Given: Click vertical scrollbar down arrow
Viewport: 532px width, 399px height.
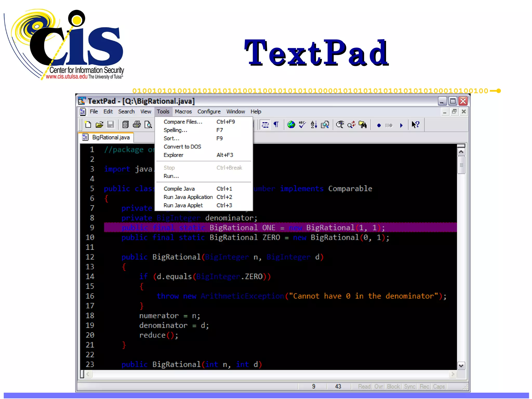Looking at the screenshot, I should point(461,366).
